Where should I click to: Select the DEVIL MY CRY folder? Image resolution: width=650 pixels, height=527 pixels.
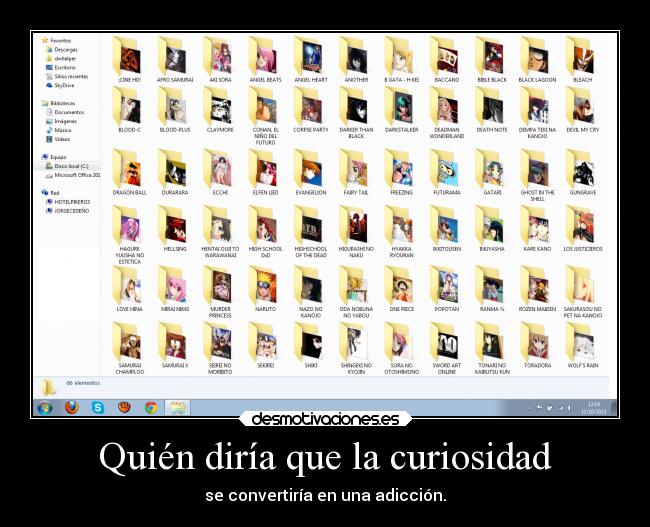click(582, 110)
